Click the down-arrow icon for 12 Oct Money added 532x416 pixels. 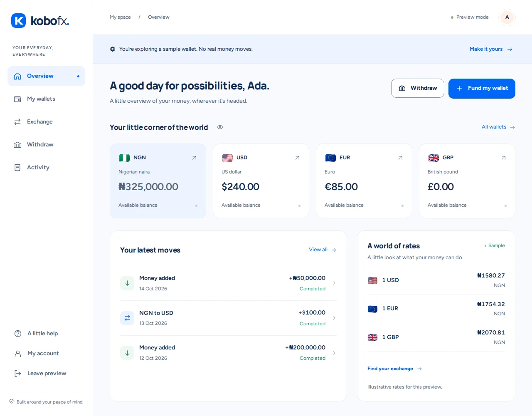pos(127,353)
